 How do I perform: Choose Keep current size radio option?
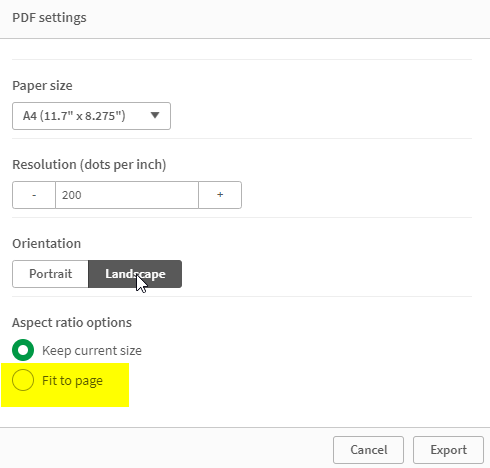(x=23, y=350)
